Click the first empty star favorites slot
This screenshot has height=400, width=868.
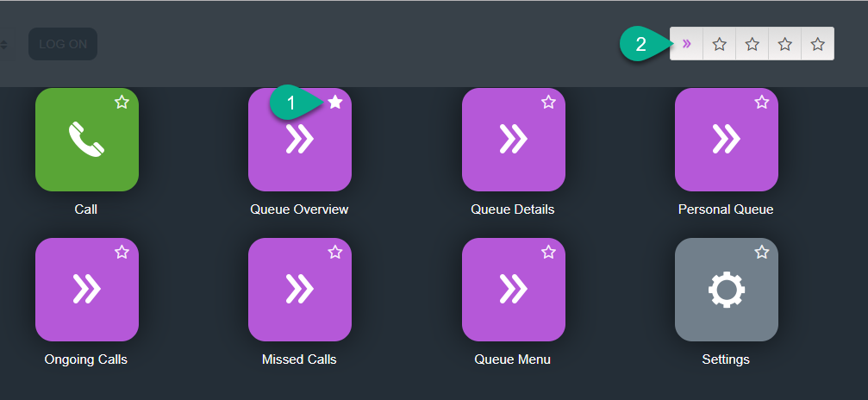click(719, 44)
